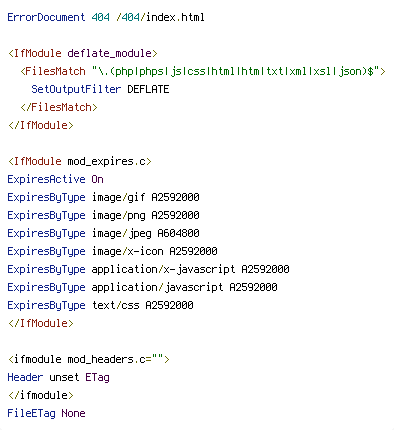Click the ifmodule mod_headers.c opening tag
This screenshot has width=394, height=430.
(x=89, y=359)
